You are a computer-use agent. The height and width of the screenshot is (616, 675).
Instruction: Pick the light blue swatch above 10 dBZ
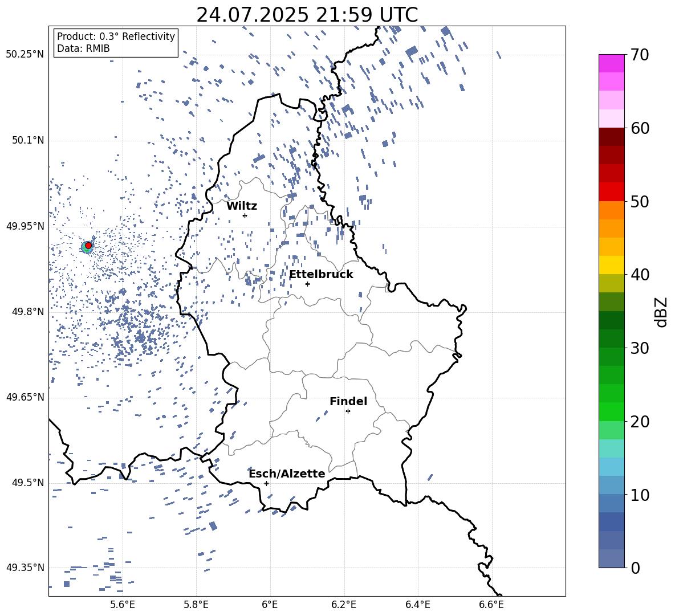pyautogui.click(x=611, y=485)
